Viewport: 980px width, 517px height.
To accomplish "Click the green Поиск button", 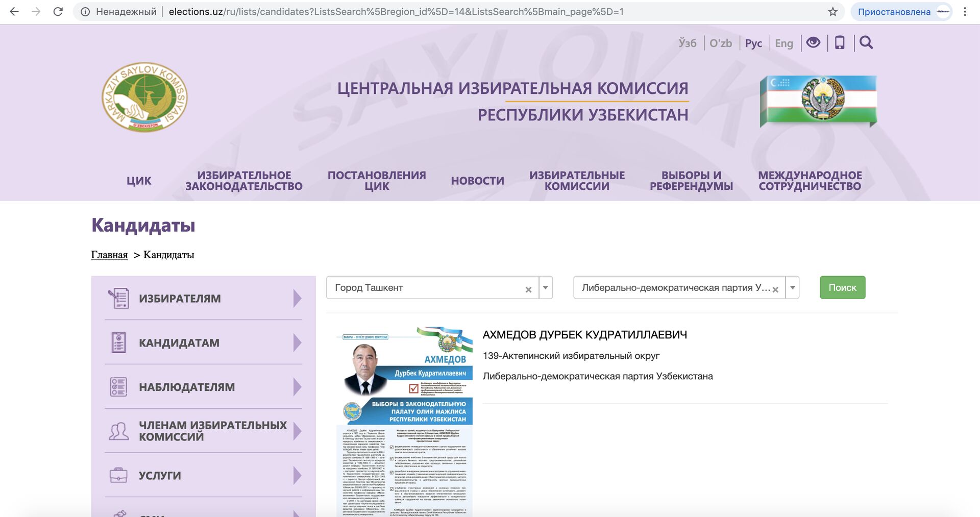I will (843, 287).
